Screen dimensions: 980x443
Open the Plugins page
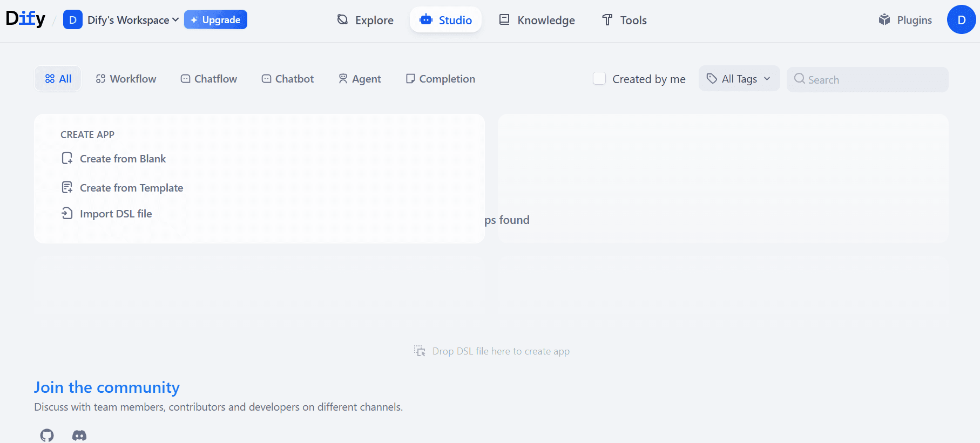coord(905,20)
